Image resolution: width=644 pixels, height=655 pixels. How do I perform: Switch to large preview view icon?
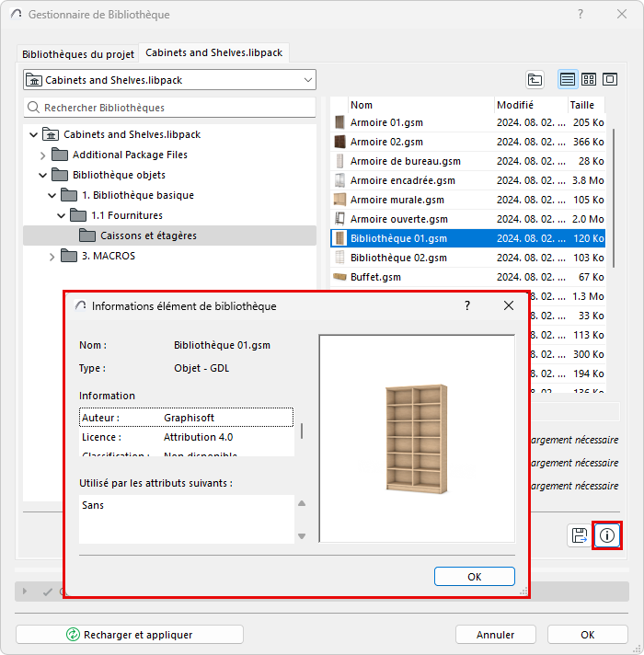(x=610, y=79)
